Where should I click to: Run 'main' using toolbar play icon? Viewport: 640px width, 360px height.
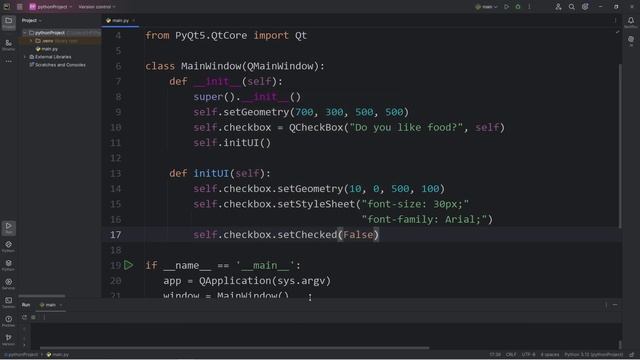[507, 7]
